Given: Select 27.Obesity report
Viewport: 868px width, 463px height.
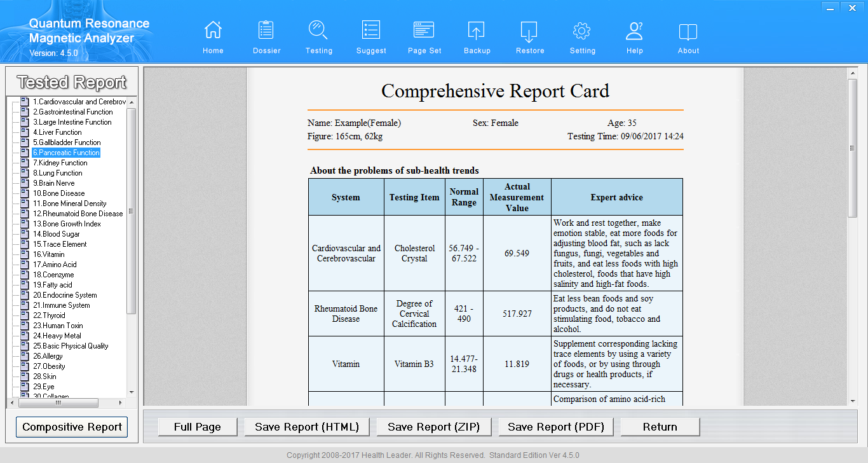Looking at the screenshot, I should pos(50,366).
